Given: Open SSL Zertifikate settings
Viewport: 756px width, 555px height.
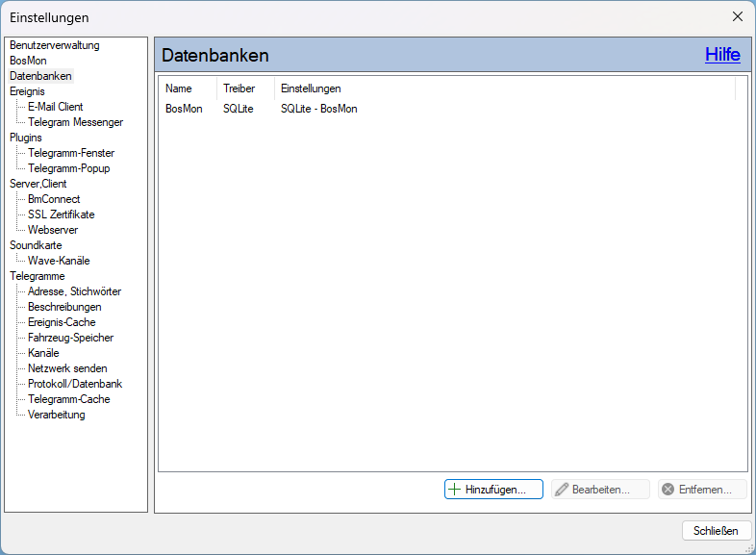Looking at the screenshot, I should [x=62, y=214].
